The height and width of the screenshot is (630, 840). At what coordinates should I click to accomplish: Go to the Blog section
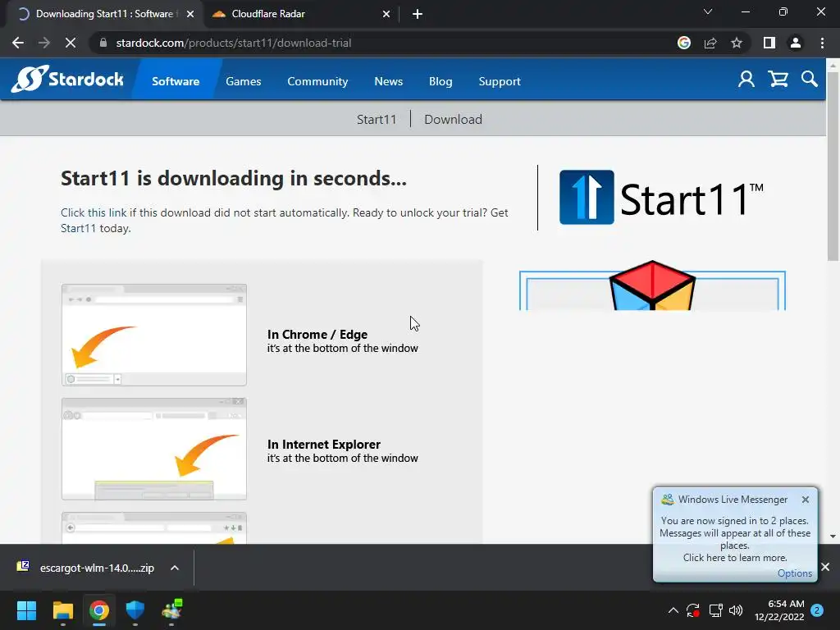pos(441,81)
